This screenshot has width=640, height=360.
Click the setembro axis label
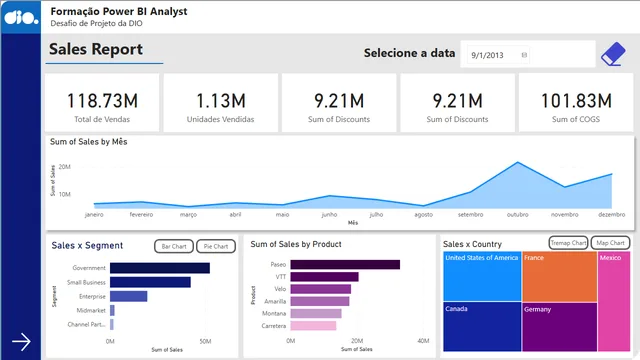click(470, 214)
